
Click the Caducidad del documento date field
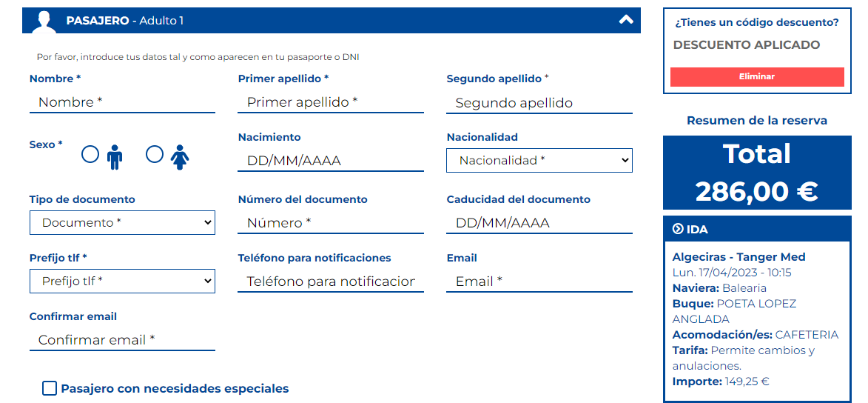pyautogui.click(x=539, y=223)
